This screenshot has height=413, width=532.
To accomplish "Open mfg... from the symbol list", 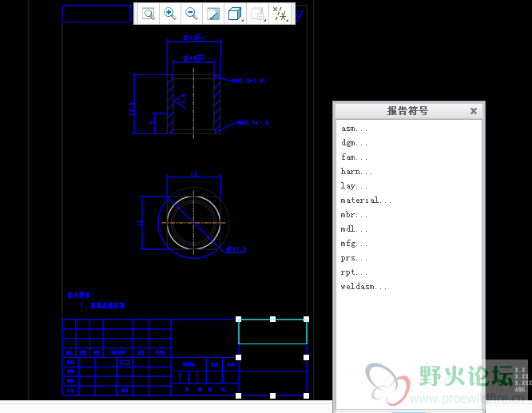I will point(355,244).
